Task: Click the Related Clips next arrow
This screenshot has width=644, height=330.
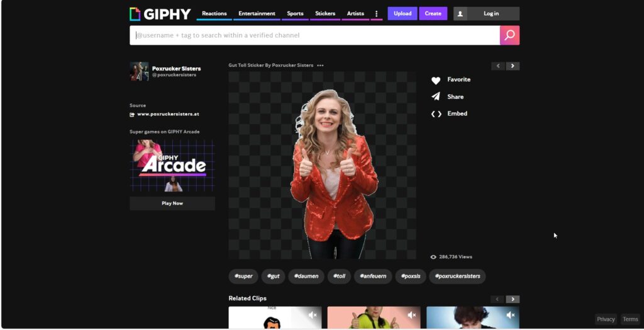Action: point(513,299)
